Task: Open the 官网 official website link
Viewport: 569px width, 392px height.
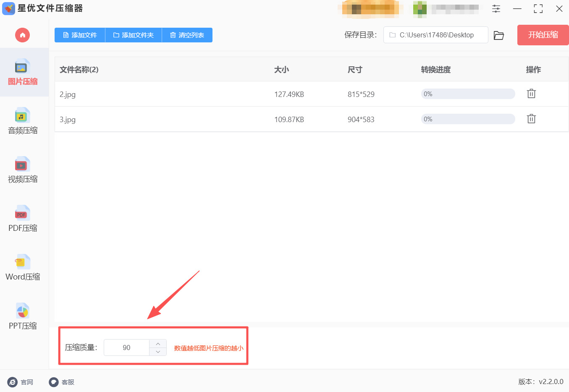Action: point(20,382)
